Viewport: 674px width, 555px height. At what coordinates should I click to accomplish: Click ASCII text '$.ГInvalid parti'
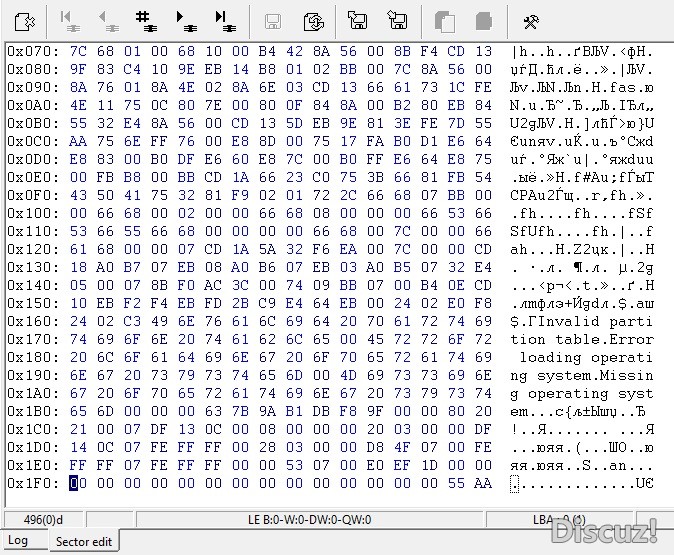click(582, 321)
